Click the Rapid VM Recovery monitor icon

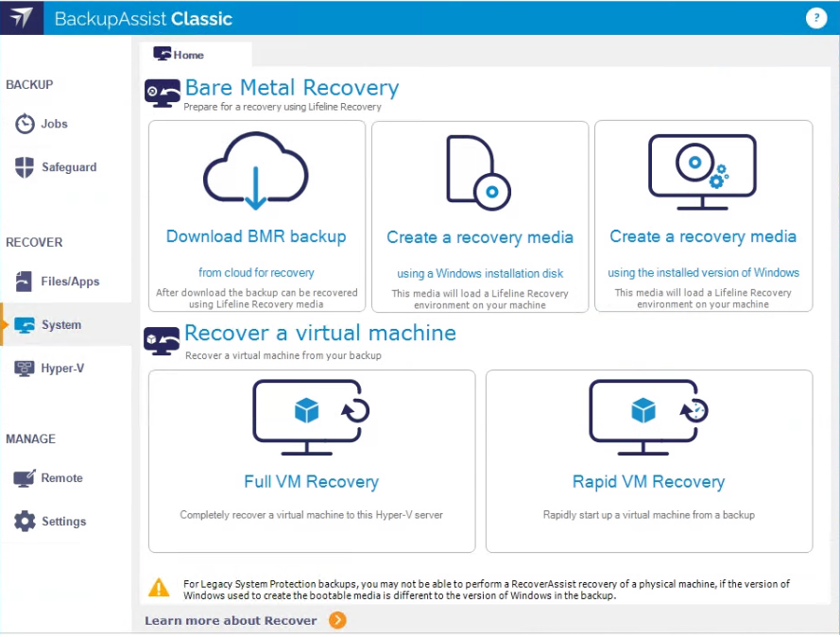[x=648, y=418]
